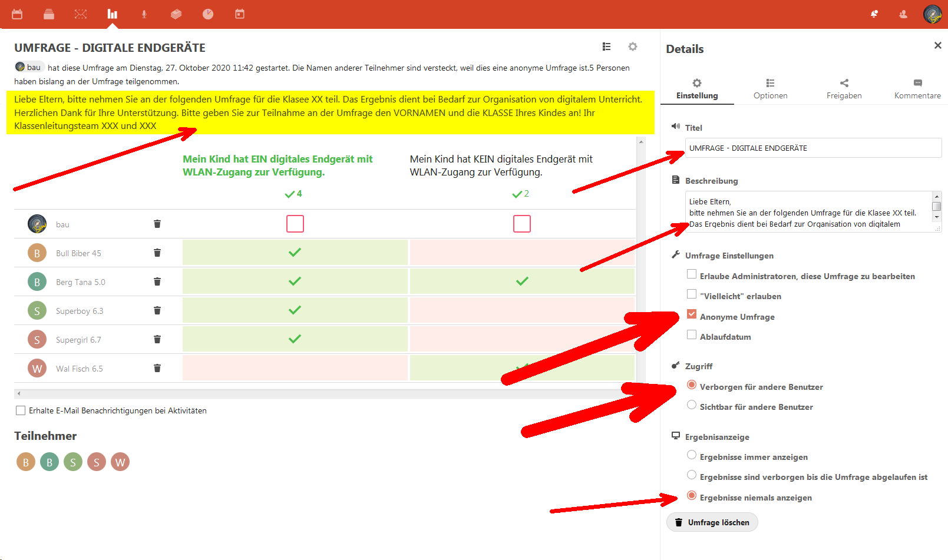
Task: Open the microphone app icon in top bar
Action: 144,14
